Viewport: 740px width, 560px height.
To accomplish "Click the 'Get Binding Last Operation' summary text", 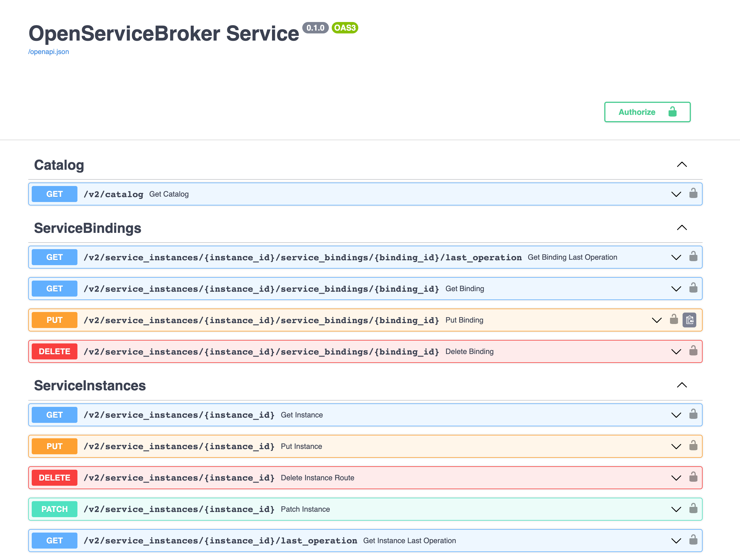I will (572, 257).
